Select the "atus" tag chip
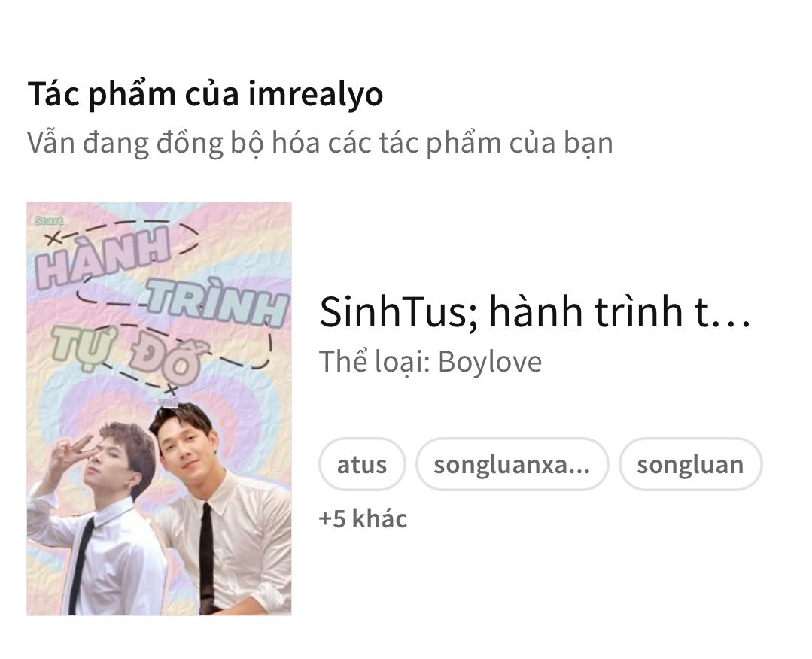812x659 pixels. pyautogui.click(x=362, y=464)
